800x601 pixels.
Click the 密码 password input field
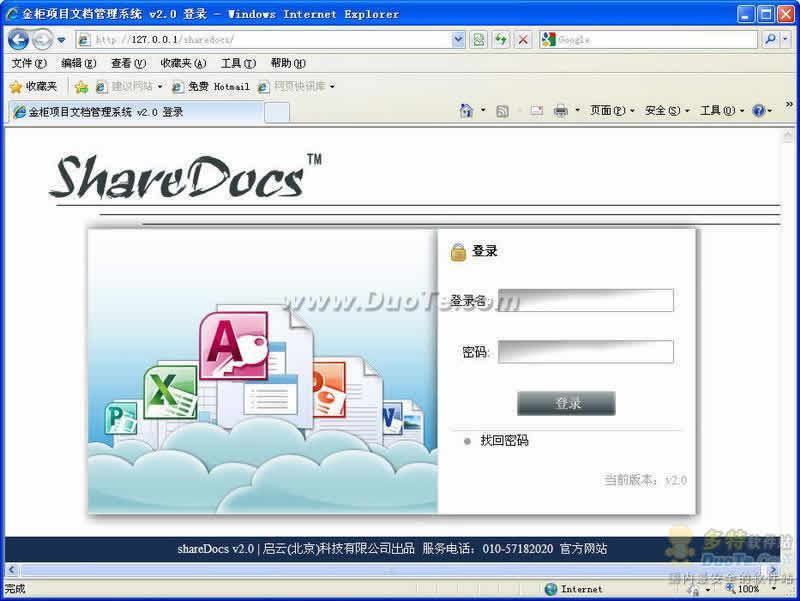pos(586,352)
